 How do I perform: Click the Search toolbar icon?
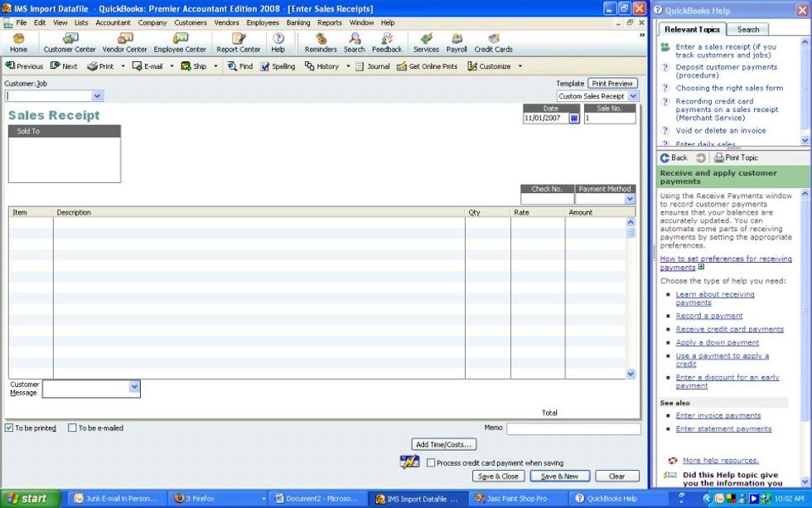(355, 43)
